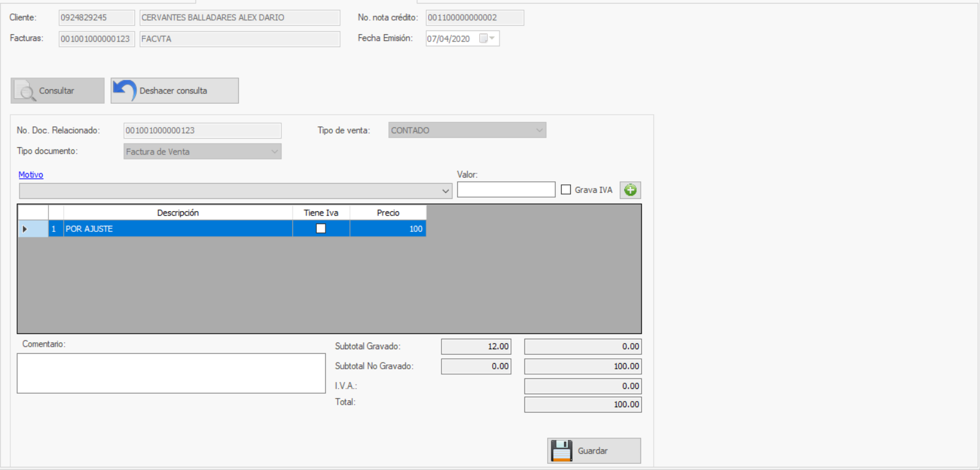This screenshot has height=470, width=980.
Task: Click the magnifier icon on Consultar
Action: click(x=26, y=91)
